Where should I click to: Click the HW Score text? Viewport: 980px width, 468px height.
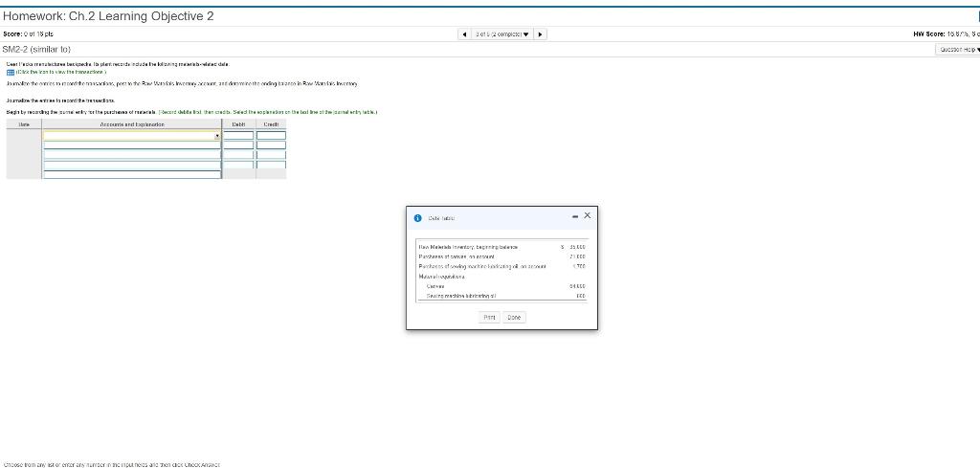(x=947, y=33)
